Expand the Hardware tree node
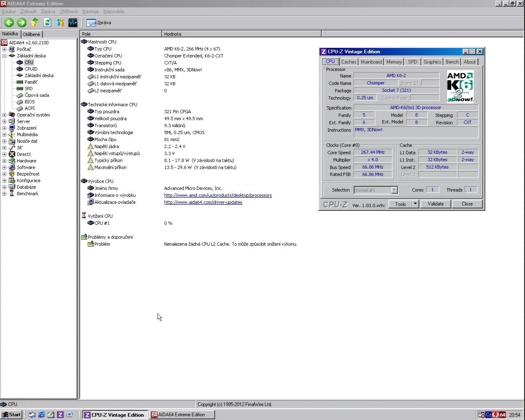 click(5, 161)
